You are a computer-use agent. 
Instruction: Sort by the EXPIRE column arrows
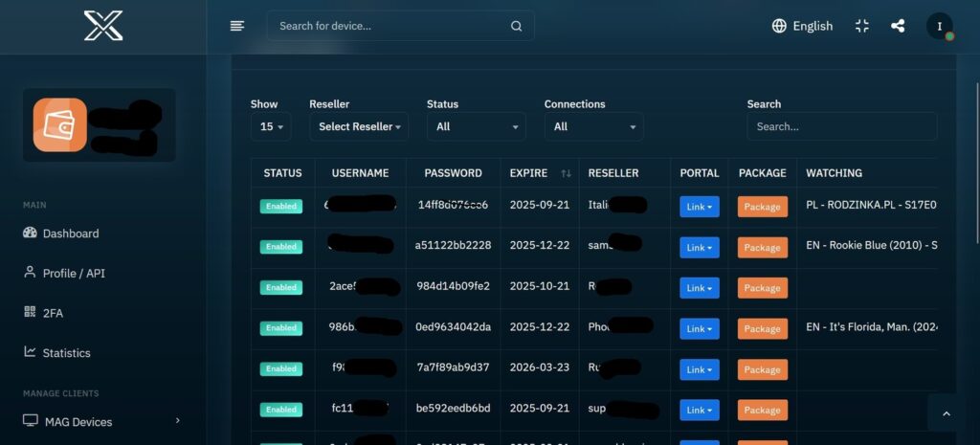coord(567,173)
